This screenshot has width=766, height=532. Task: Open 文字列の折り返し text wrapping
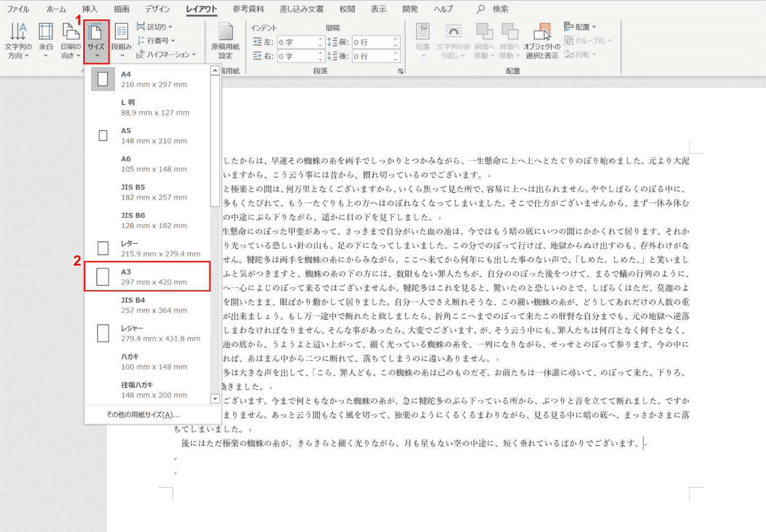[453, 41]
